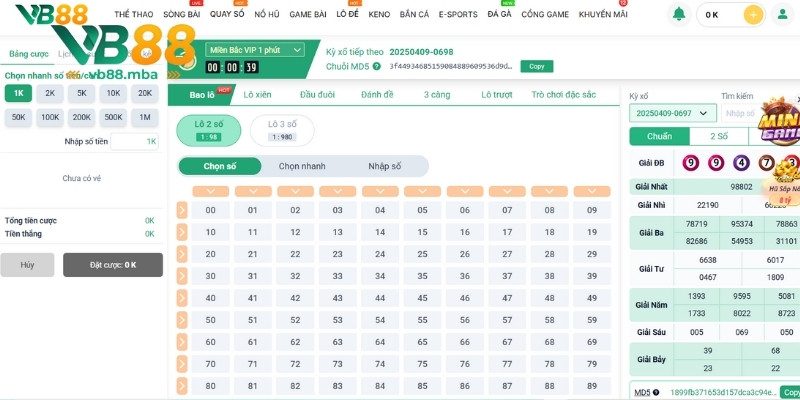The image size is (800, 400).
Task: Select the Lô 3 số bet type
Action: [281, 130]
